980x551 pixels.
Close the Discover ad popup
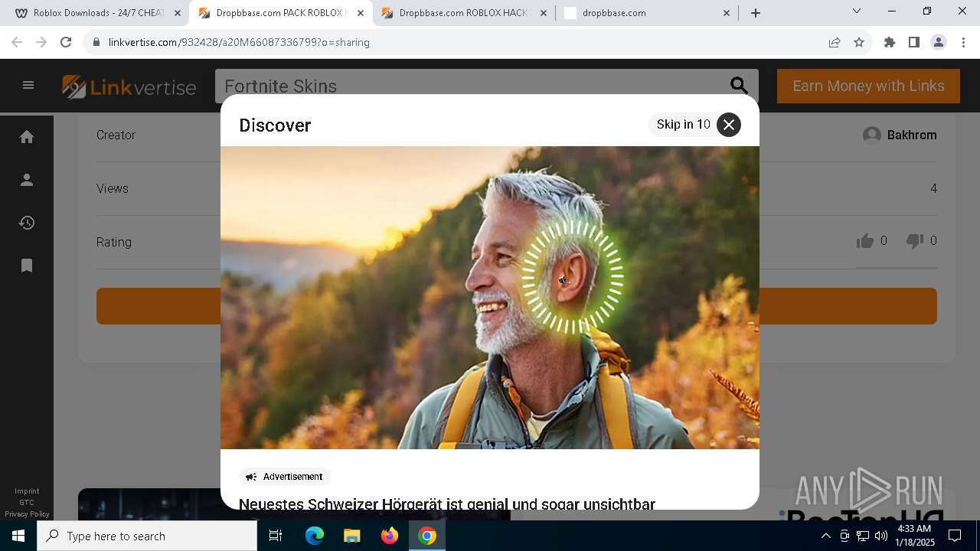click(x=729, y=124)
